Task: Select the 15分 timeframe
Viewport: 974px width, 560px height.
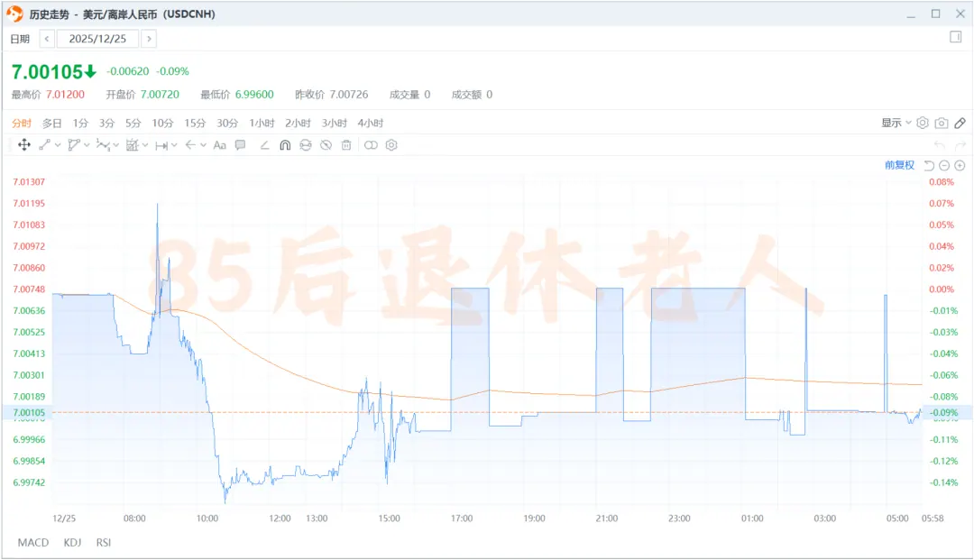Action: pyautogui.click(x=195, y=123)
